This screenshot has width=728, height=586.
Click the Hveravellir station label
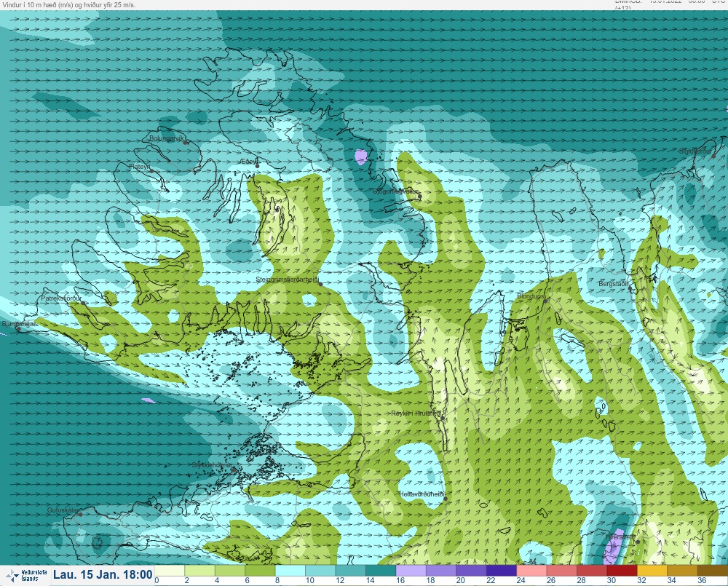620,536
